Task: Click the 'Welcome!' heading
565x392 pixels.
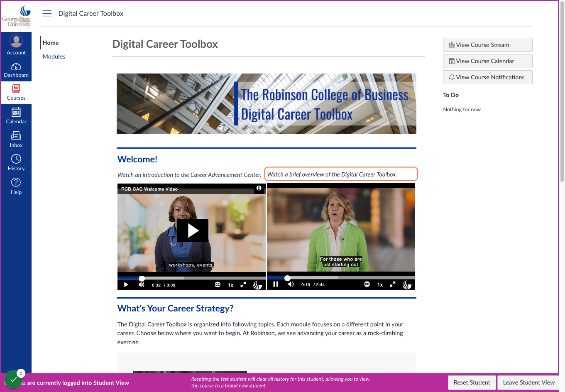Action: [137, 159]
